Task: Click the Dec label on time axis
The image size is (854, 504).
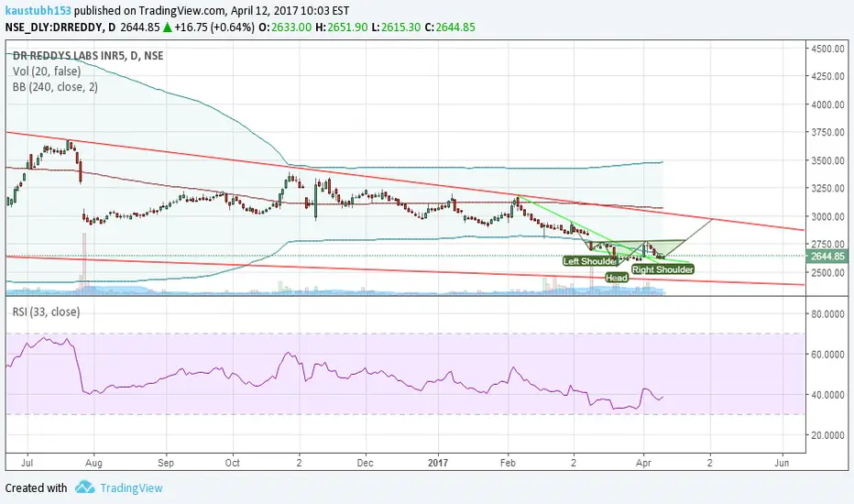Action: [365, 463]
